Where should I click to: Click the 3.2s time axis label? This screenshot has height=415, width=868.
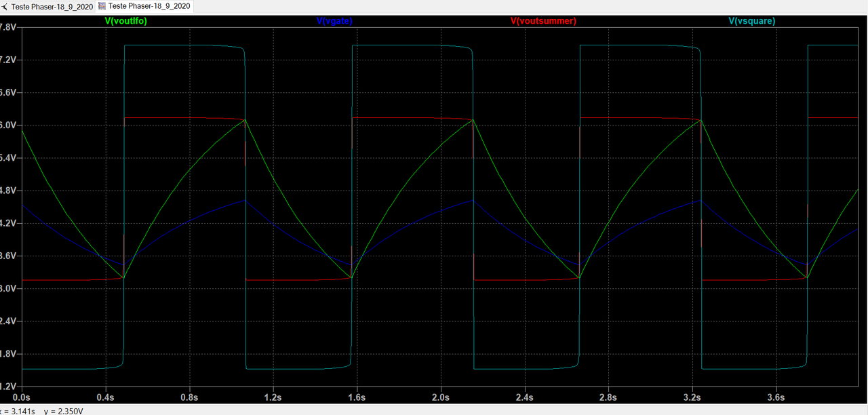pyautogui.click(x=692, y=397)
